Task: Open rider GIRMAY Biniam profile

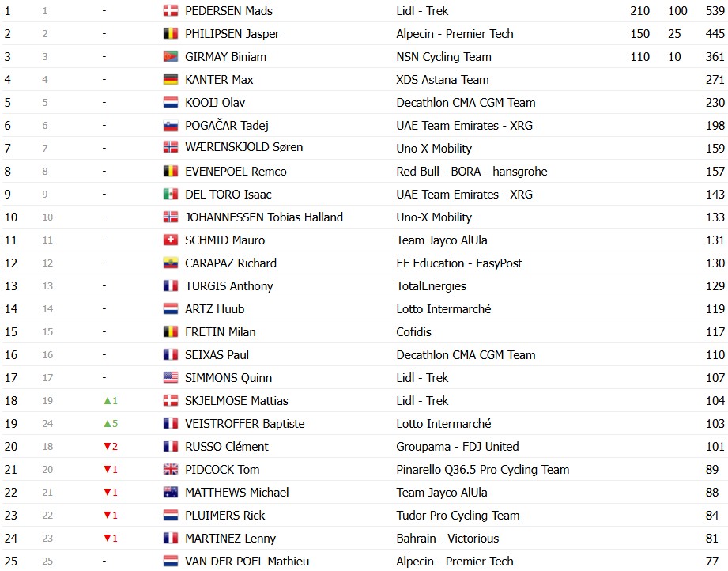Action: pyautogui.click(x=225, y=57)
